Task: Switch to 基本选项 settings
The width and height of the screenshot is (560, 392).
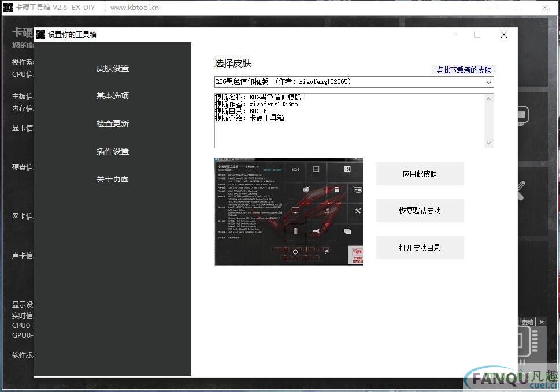Action: coord(113,96)
